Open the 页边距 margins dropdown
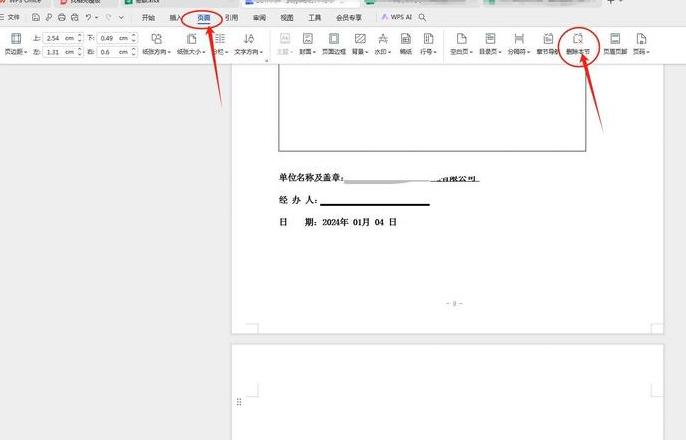 [x=16, y=44]
